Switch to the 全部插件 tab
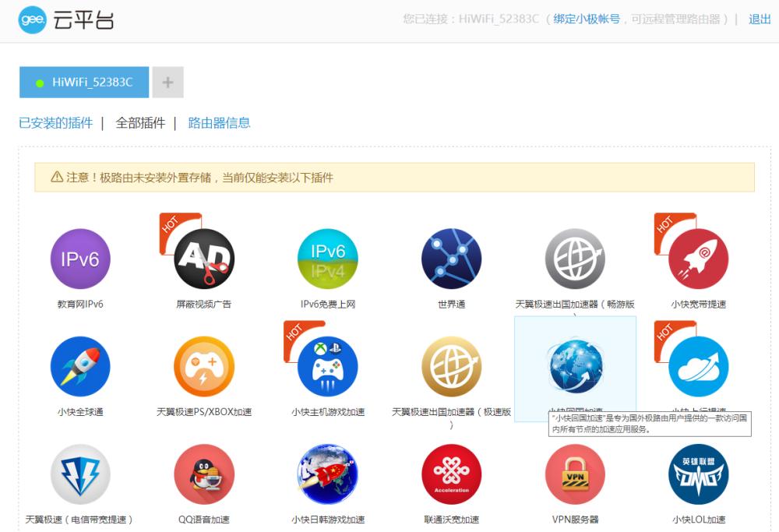Screen dimensions: 779x532 pos(140,123)
